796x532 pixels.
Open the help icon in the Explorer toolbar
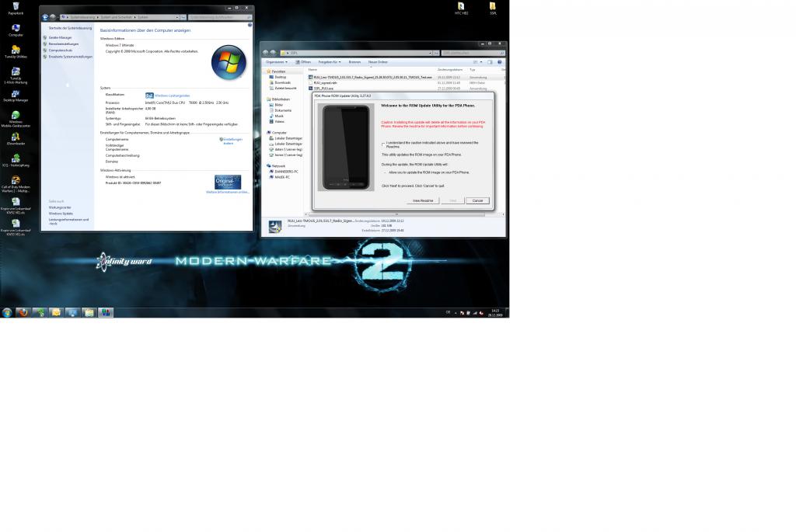coord(500,62)
